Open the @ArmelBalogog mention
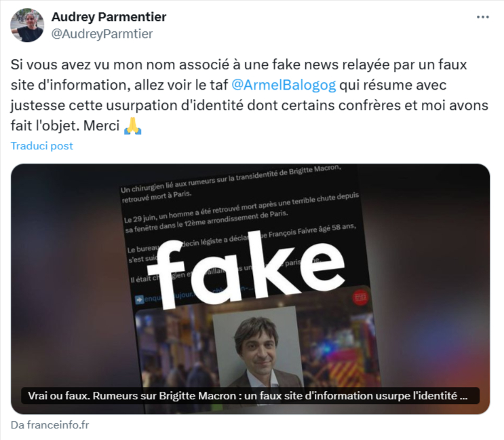The width and height of the screenshot is (504, 440). click(x=284, y=86)
